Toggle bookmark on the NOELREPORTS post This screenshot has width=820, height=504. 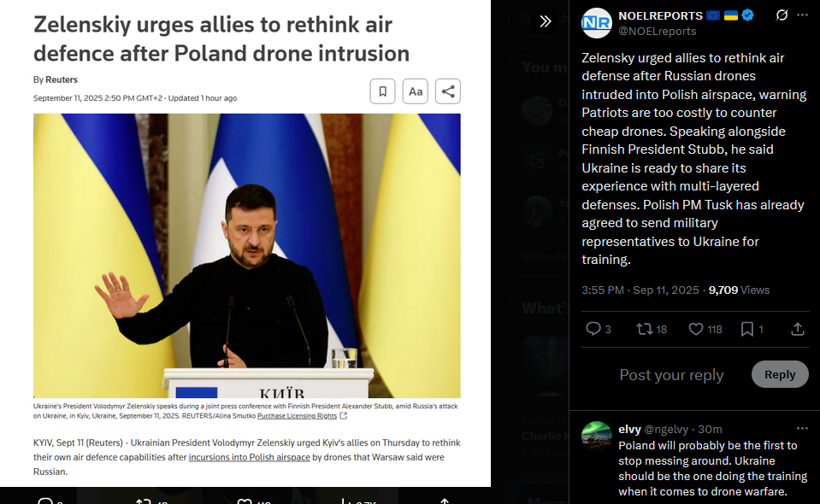point(752,329)
